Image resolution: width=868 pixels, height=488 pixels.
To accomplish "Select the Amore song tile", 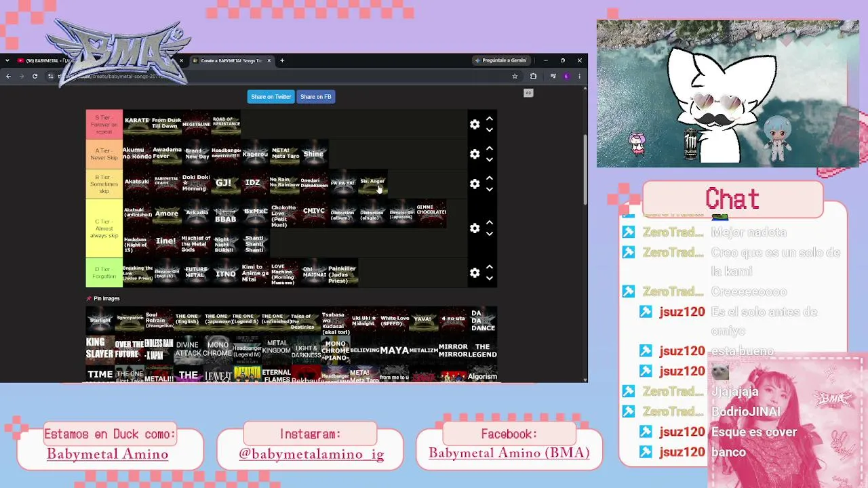I will (166, 213).
